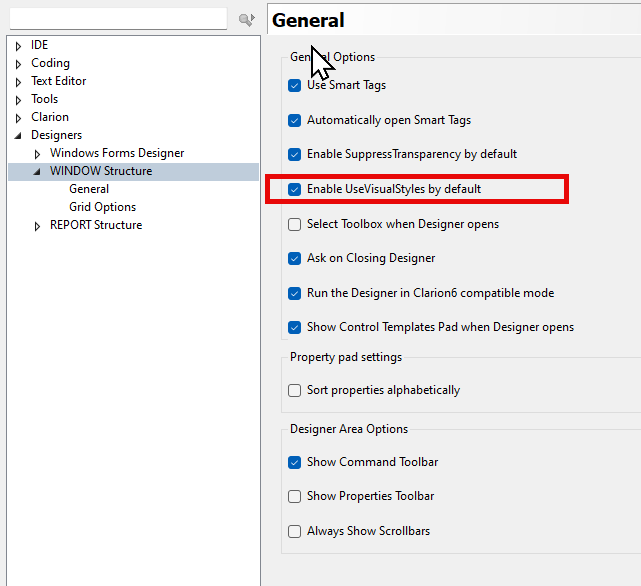The image size is (641, 586).
Task: Expand the Text Editor node
Action: 19,82
